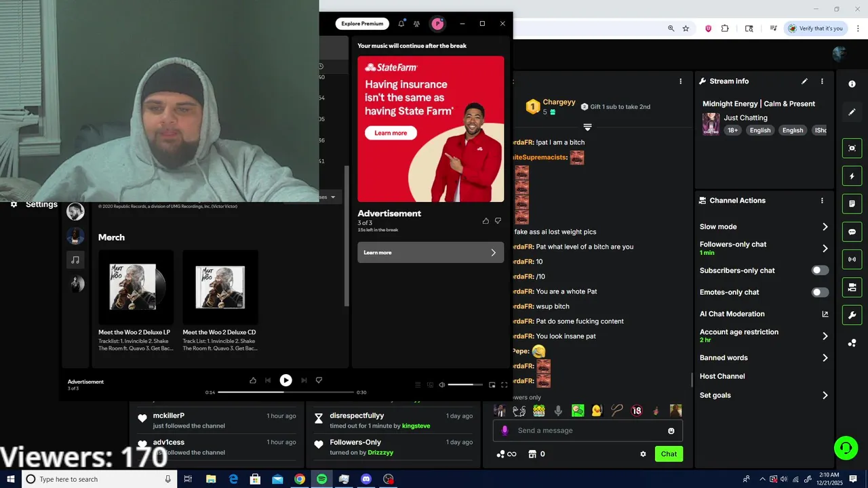Open Channel Actions three-dot options menu
The height and width of the screenshot is (488, 868).
click(822, 201)
